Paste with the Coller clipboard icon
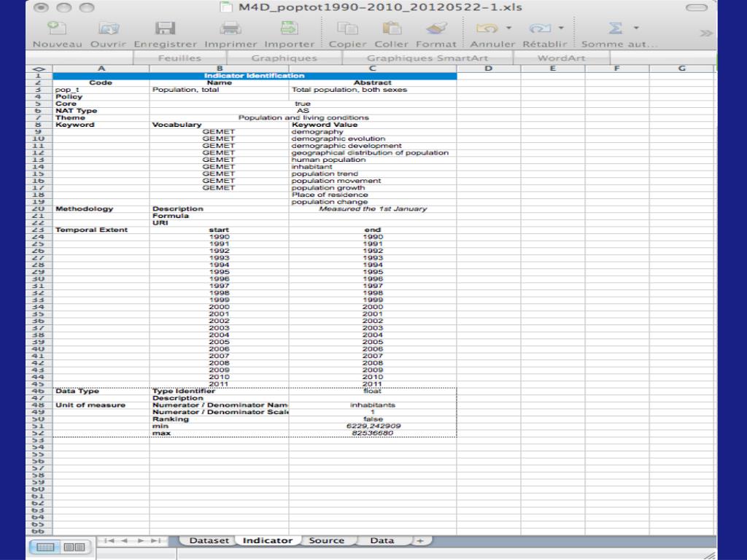The height and width of the screenshot is (560, 747). click(391, 28)
